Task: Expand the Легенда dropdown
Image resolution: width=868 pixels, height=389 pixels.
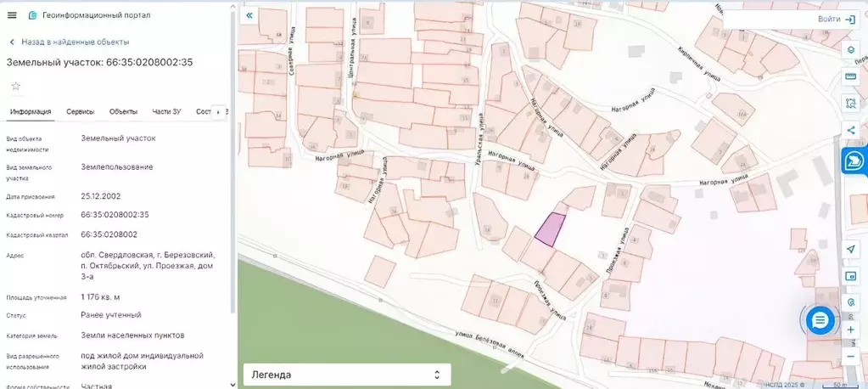Action: click(347, 375)
